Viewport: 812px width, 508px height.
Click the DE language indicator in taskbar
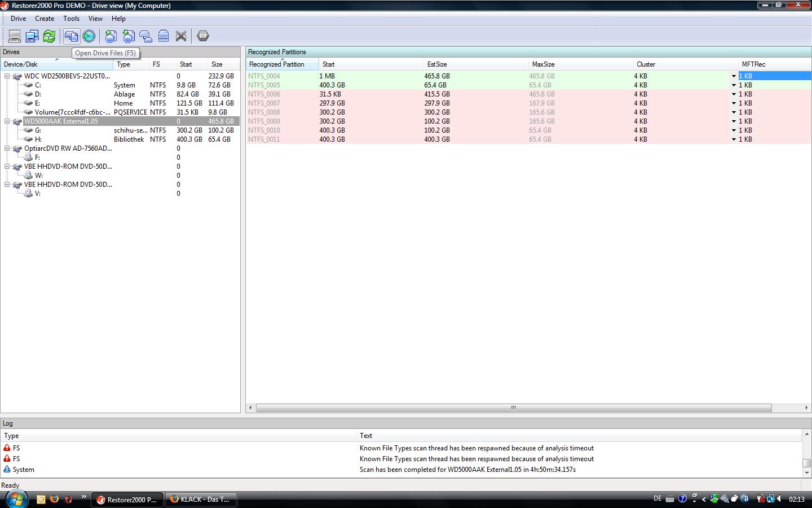[x=657, y=498]
